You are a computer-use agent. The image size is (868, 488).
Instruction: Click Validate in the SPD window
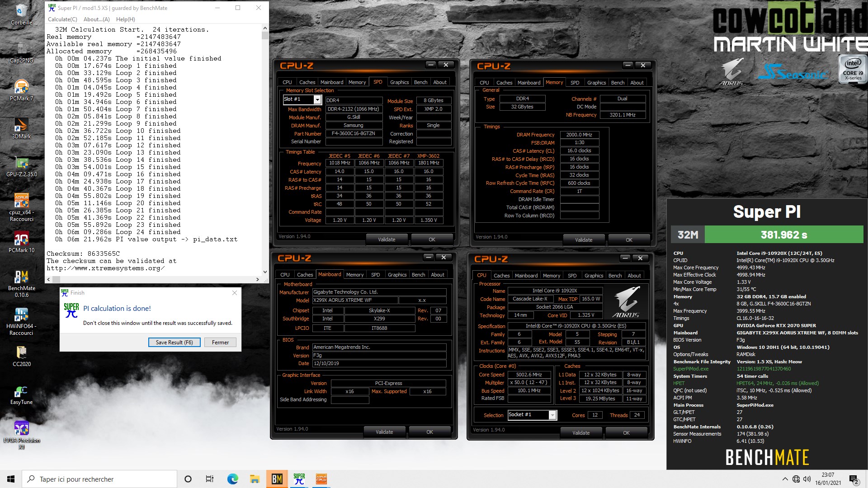click(x=387, y=239)
